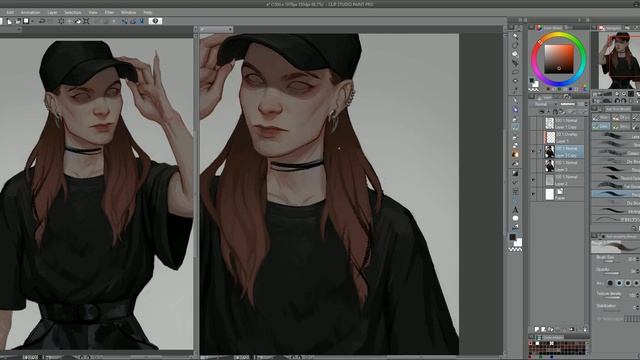
Task: Select the Figure tool
Action: click(x=516, y=182)
